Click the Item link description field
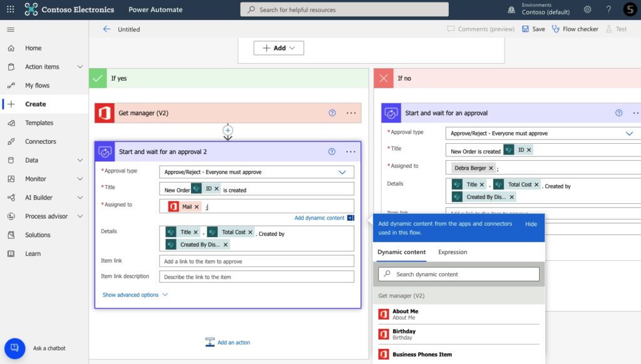 pos(257,276)
